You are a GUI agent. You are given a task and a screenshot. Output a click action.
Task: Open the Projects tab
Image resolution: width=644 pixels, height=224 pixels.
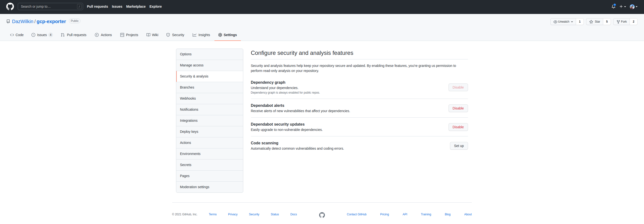[129, 35]
